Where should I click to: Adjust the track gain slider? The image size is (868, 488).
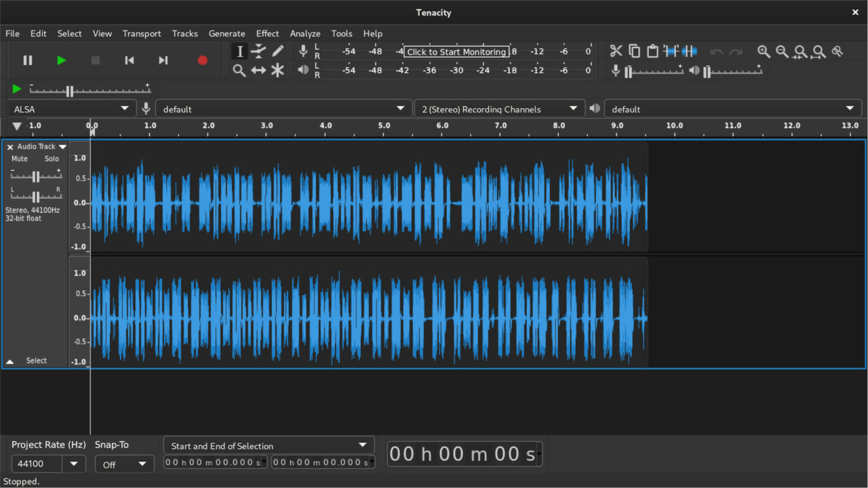(x=36, y=176)
